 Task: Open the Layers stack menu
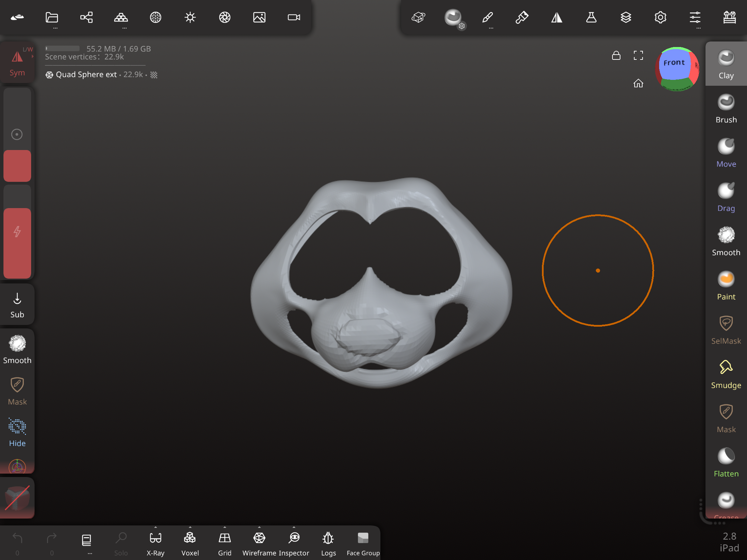[x=626, y=17]
